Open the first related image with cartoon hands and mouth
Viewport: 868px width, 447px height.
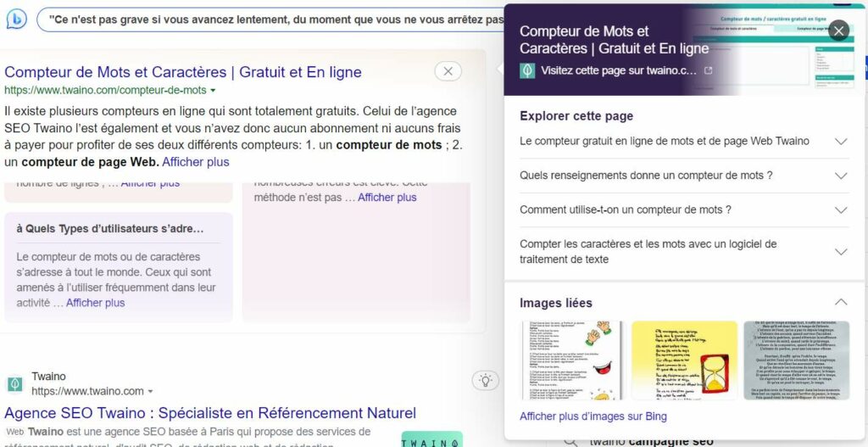573,360
